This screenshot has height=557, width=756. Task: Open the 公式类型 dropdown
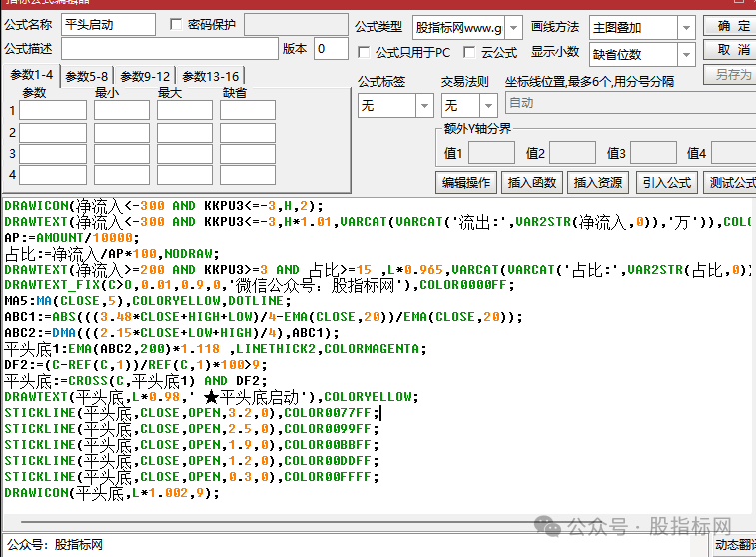coord(514,28)
